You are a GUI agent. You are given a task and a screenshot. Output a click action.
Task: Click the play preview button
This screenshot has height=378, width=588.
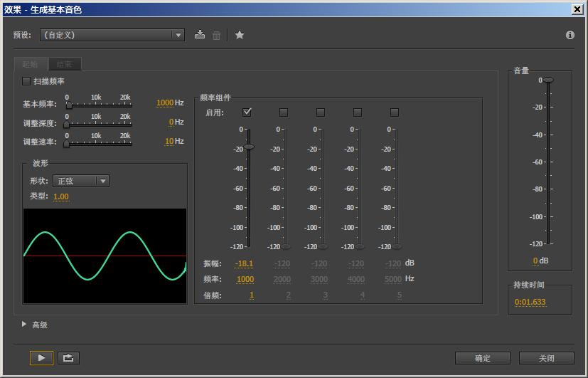42,358
